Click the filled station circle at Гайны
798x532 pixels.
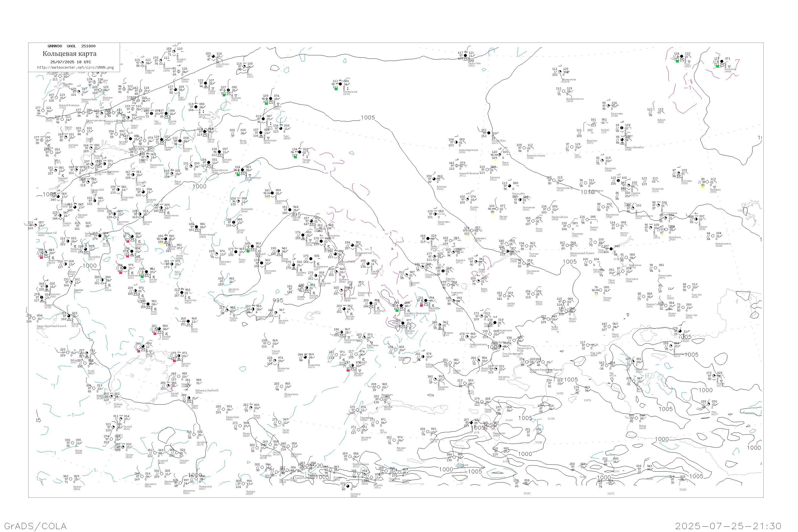click(x=205, y=83)
